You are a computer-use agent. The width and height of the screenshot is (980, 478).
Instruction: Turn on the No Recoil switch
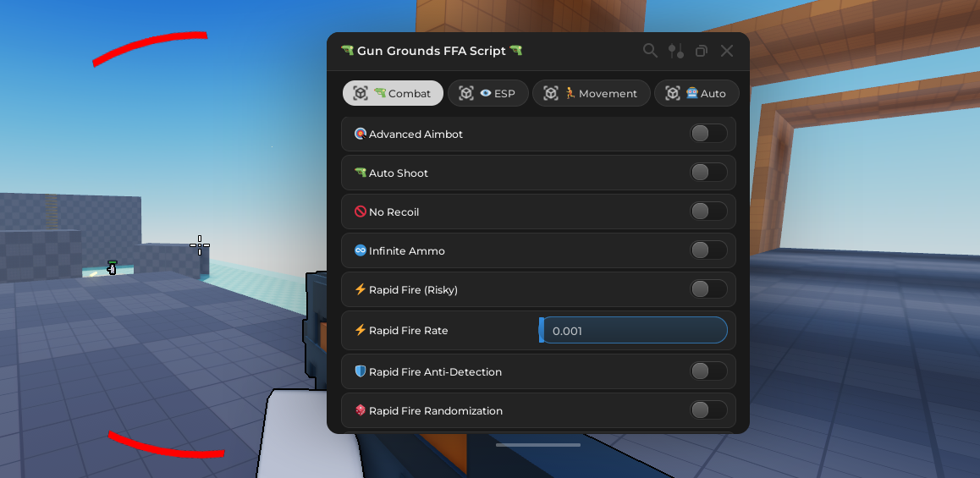click(x=708, y=212)
